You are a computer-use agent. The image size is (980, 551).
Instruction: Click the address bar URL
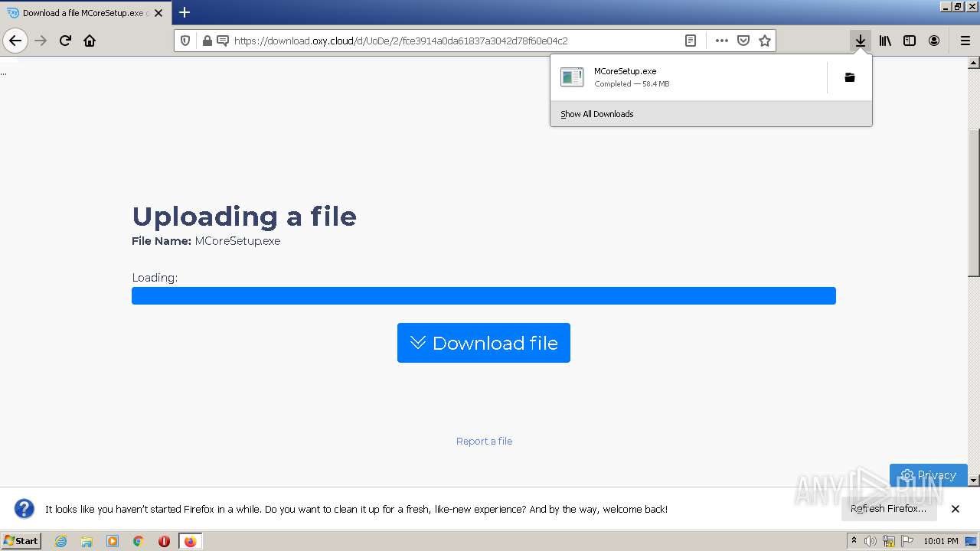click(400, 41)
